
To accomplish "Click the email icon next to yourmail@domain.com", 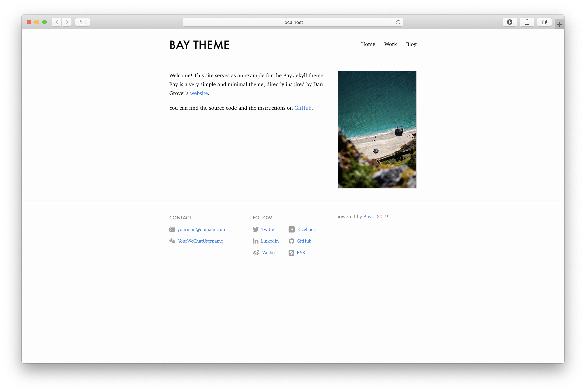I will [172, 229].
